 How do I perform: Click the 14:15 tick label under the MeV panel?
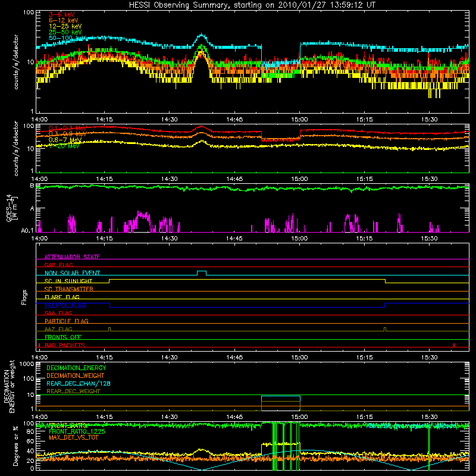point(104,179)
